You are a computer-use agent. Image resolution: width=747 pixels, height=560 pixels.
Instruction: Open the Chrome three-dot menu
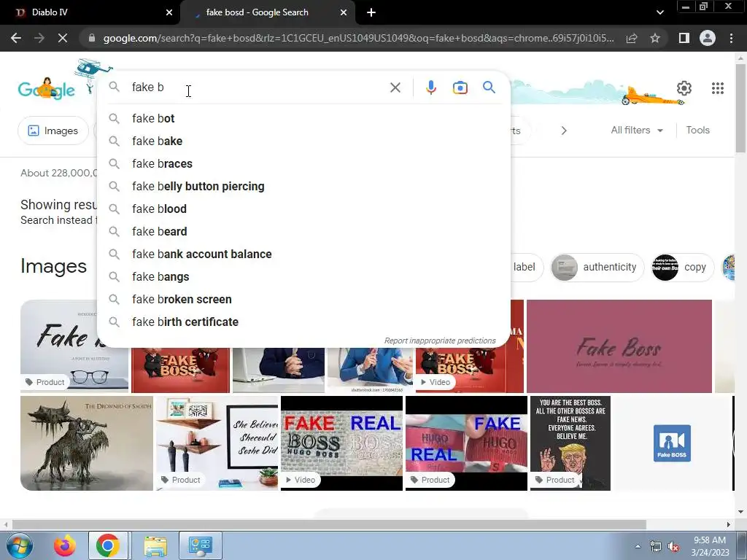[x=731, y=38]
